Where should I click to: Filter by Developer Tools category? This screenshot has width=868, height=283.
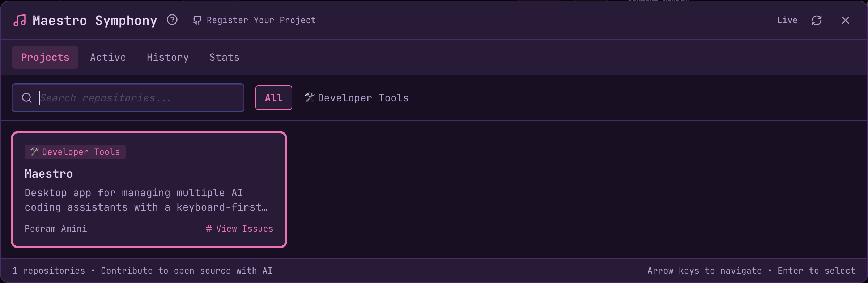coord(363,98)
